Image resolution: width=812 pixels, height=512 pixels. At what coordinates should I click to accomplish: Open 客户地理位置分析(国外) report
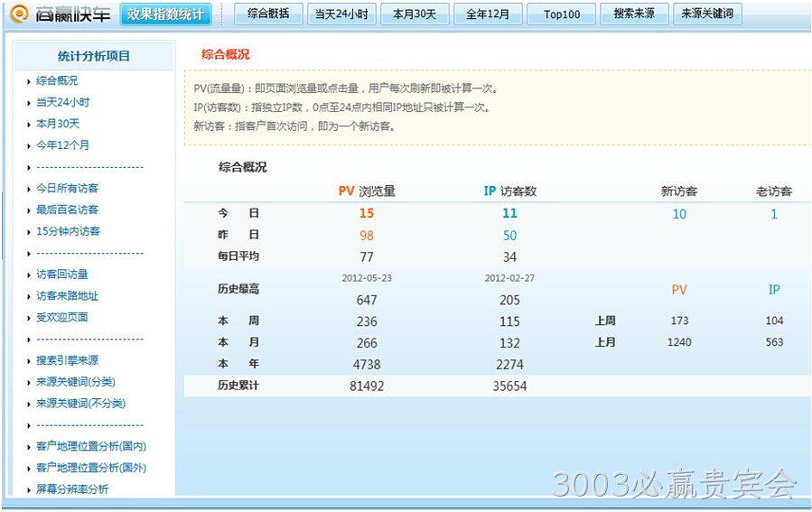click(91, 468)
